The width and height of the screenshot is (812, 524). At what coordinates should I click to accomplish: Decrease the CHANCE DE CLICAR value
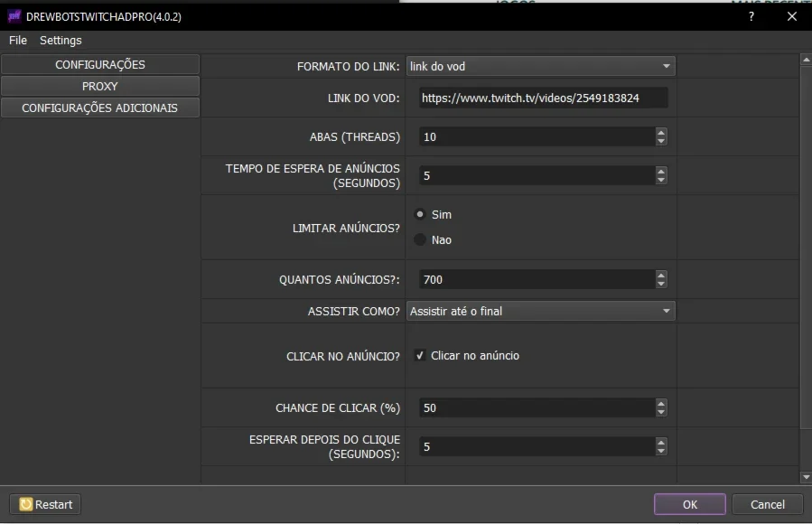point(661,413)
